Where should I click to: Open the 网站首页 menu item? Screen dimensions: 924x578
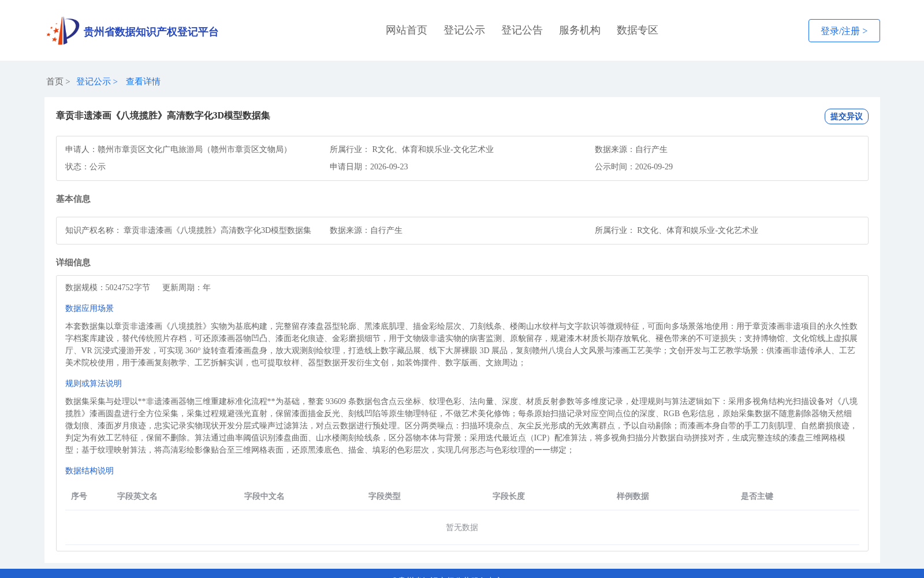click(407, 30)
